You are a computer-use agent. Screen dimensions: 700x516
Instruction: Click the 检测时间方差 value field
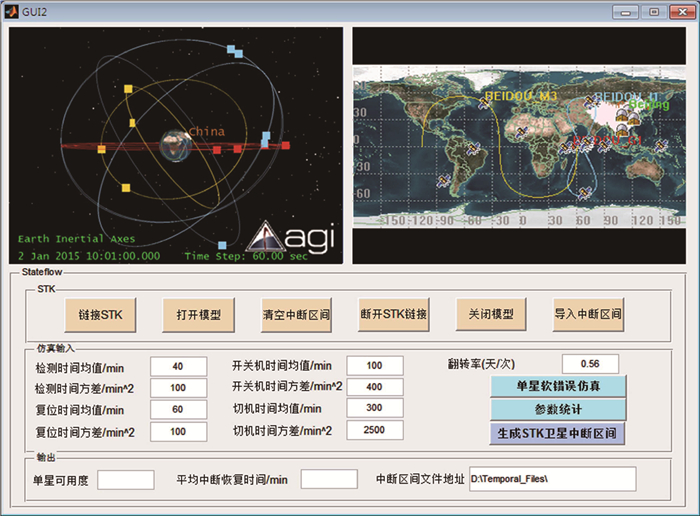point(178,387)
